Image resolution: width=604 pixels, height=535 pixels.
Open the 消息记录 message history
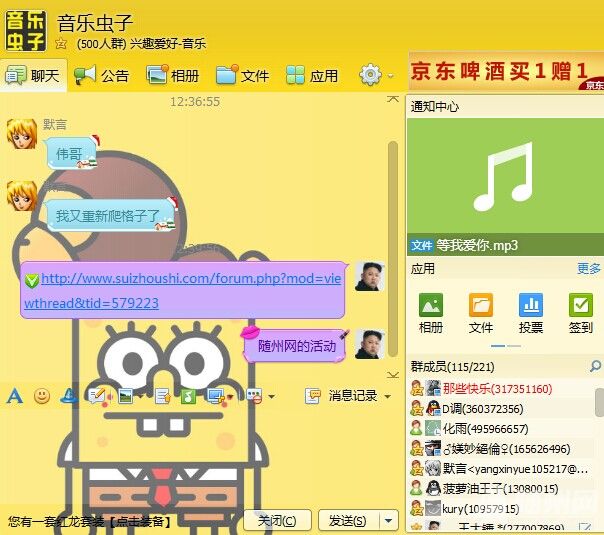point(352,396)
